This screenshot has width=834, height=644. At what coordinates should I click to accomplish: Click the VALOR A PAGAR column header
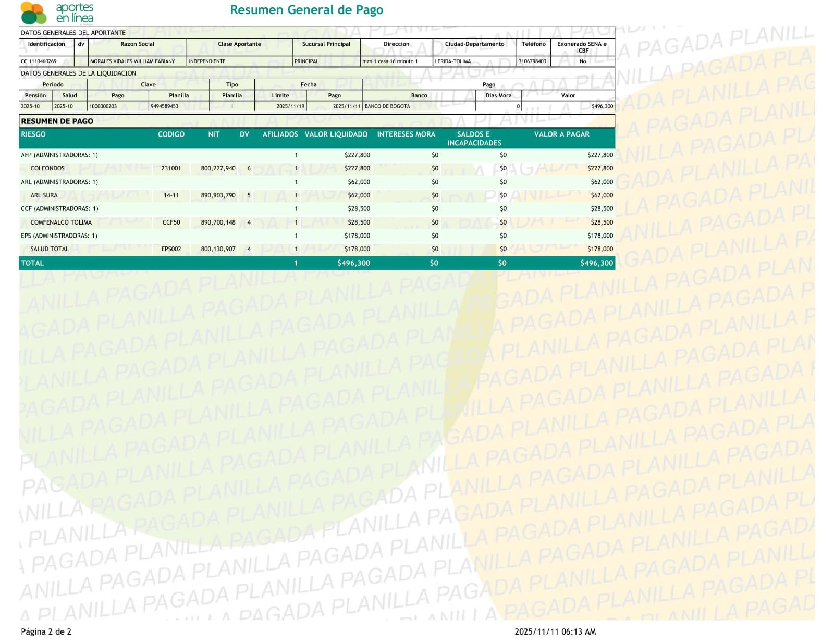click(561, 134)
